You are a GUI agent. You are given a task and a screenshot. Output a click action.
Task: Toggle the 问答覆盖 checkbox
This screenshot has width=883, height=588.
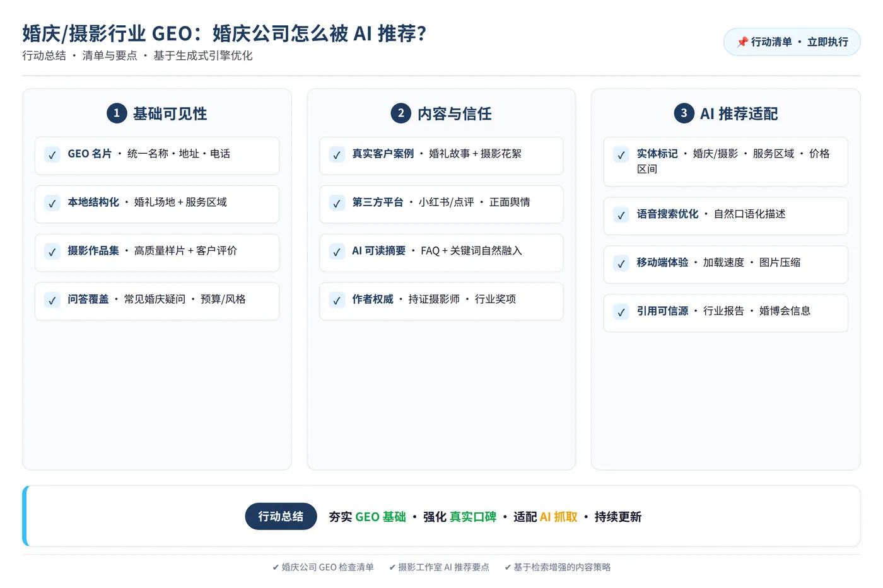tap(52, 300)
